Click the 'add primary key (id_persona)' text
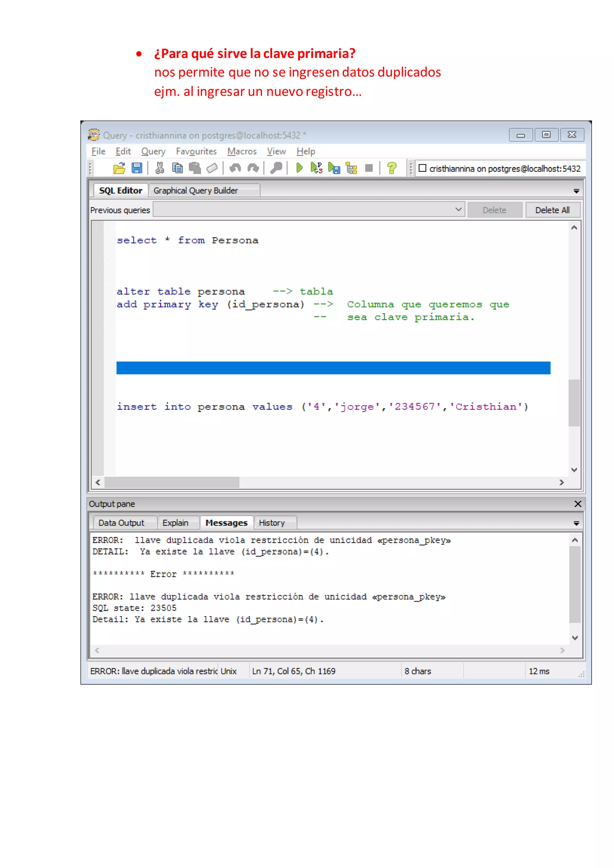The image size is (614, 868). [x=210, y=305]
